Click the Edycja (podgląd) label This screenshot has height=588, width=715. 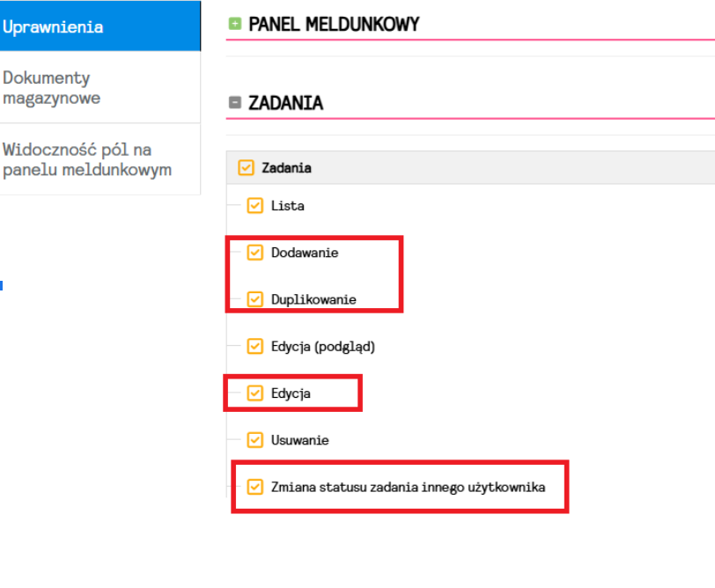tap(323, 346)
